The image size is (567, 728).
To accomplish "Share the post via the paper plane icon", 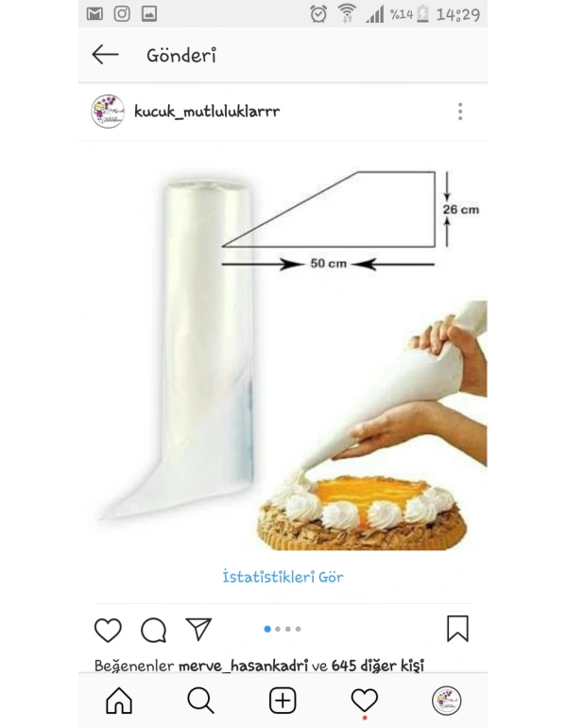I will tap(198, 630).
